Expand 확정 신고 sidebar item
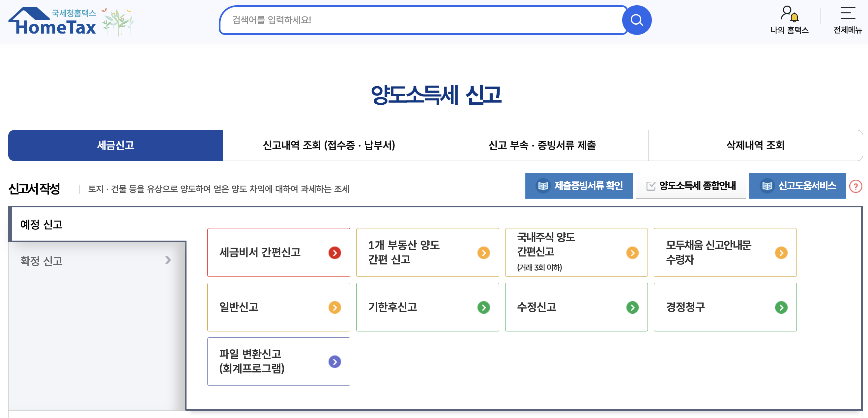The image size is (868, 418). [x=96, y=260]
